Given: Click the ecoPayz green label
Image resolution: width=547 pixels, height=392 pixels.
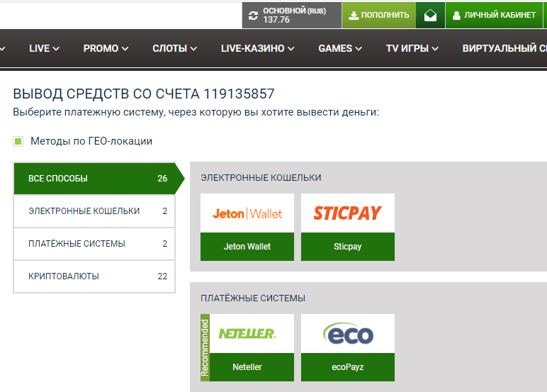Looking at the screenshot, I should (347, 367).
